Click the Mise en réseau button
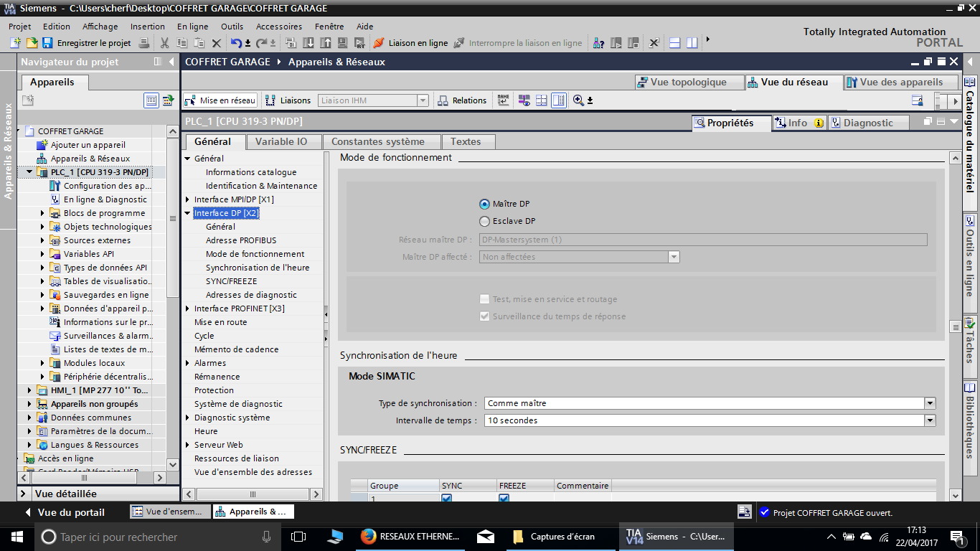This screenshot has height=551, width=980. (220, 100)
